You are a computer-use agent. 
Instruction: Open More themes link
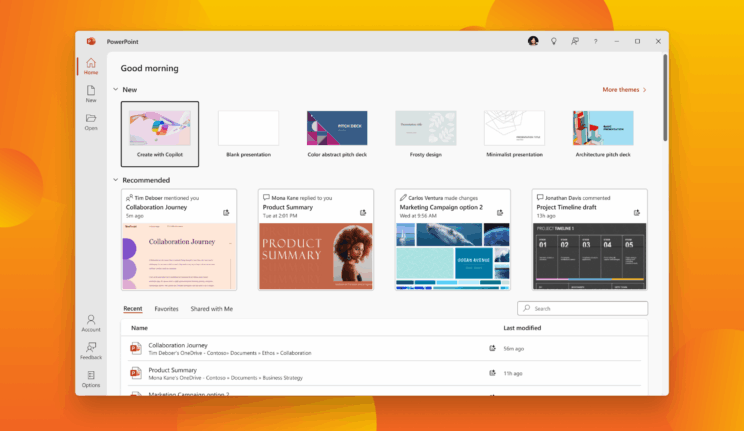(x=624, y=89)
